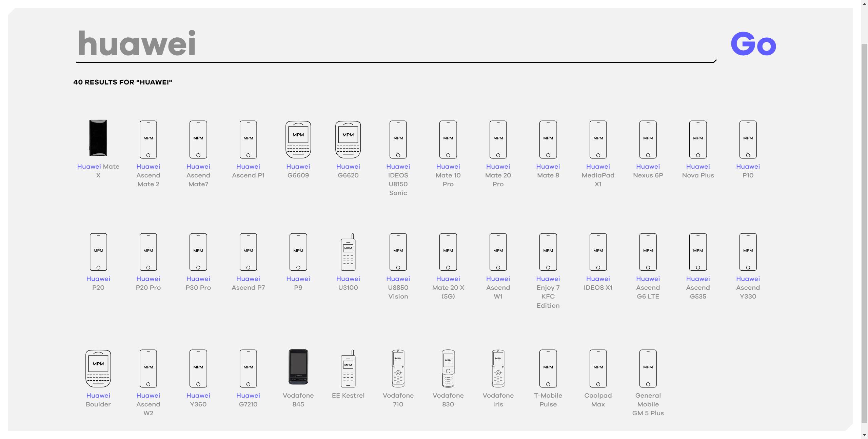Select the Huawei G6609 keyboard phone icon

(x=298, y=139)
